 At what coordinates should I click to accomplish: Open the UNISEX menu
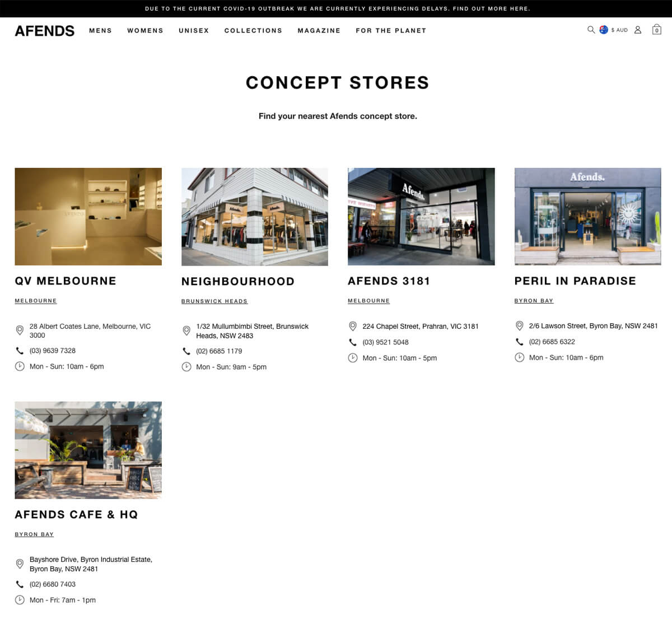point(194,31)
